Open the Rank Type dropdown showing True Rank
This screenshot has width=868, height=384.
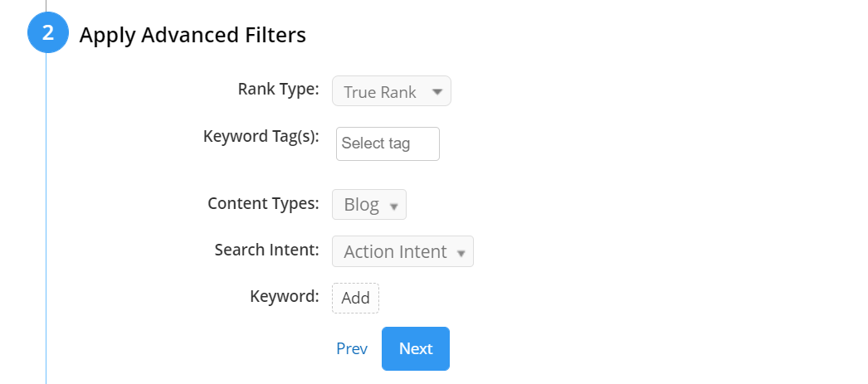[391, 92]
